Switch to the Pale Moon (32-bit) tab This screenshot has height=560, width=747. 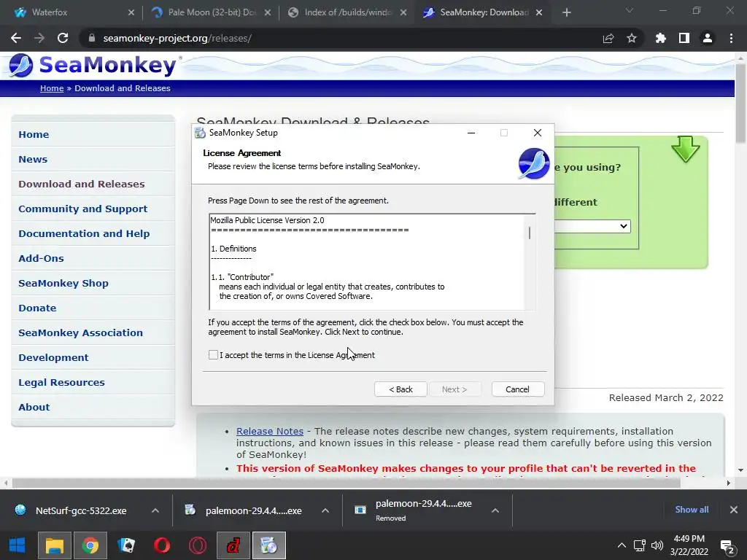(x=211, y=12)
